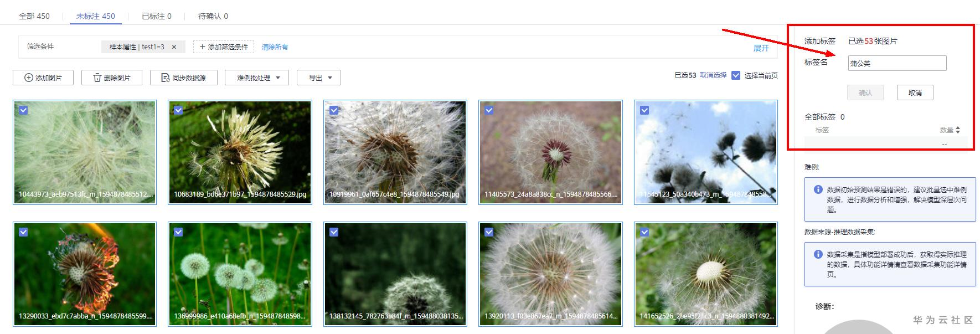Open thumbnail 11405573_24a8a838cc image
The height and width of the screenshot is (334, 980).
550,152
